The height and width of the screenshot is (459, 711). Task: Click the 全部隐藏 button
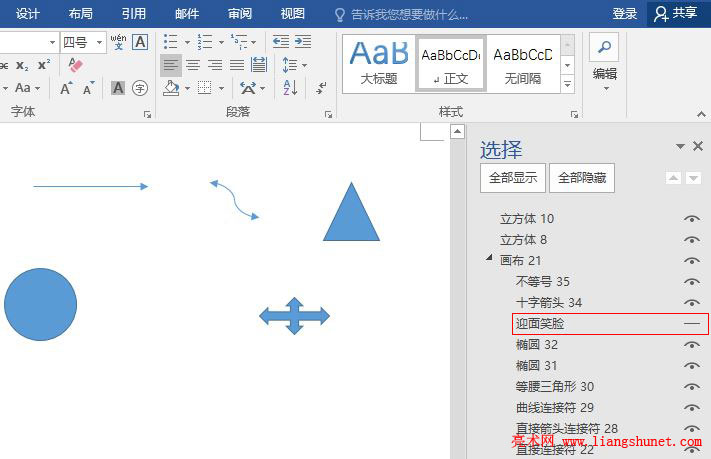[x=582, y=178]
